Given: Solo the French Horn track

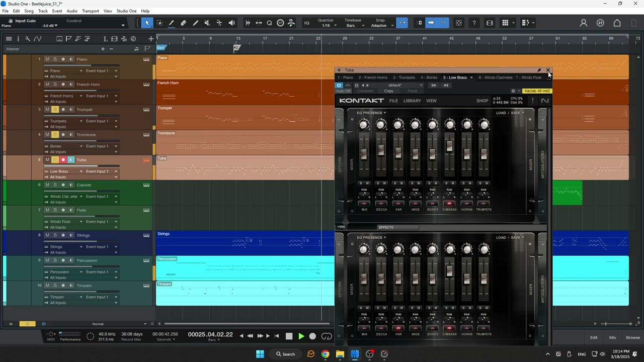Looking at the screenshot, I should point(55,84).
